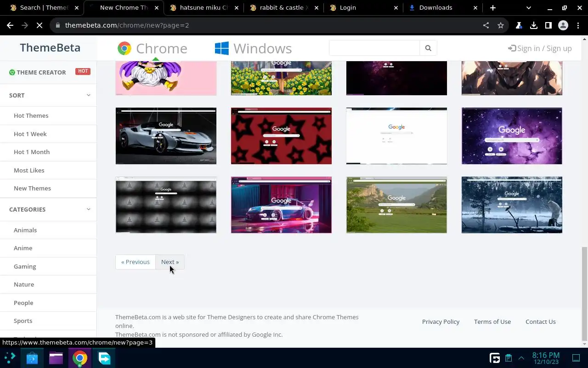Go back with the browser back arrow
This screenshot has width=588, height=368.
(x=10, y=25)
